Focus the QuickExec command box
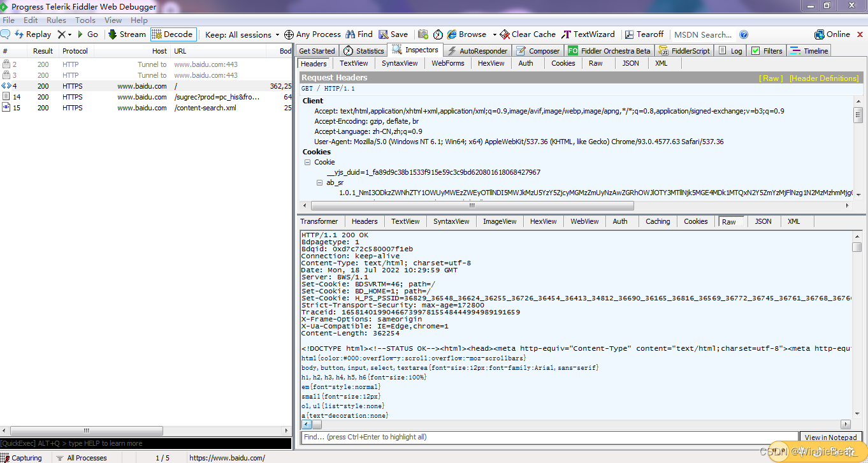Screen dimensions: 868x463 coord(145,443)
